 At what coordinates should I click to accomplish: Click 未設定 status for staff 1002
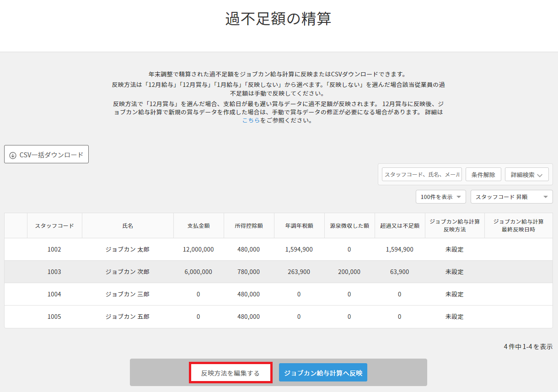(x=454, y=249)
